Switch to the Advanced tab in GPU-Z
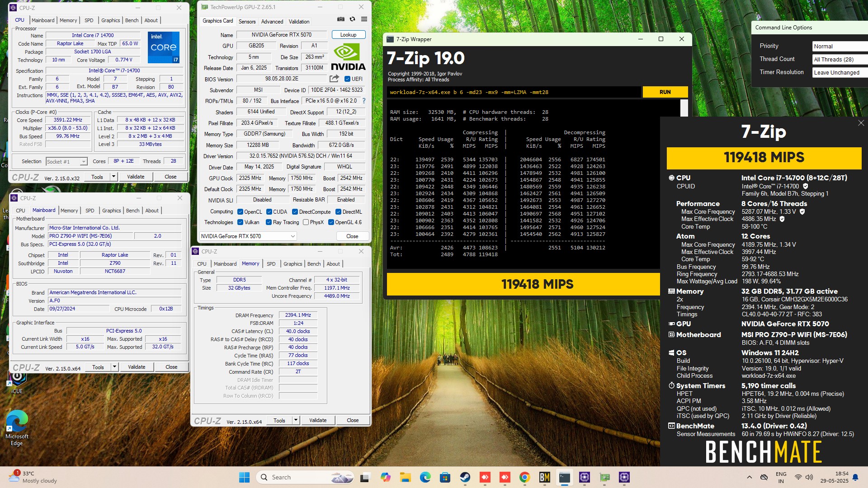 (x=272, y=21)
